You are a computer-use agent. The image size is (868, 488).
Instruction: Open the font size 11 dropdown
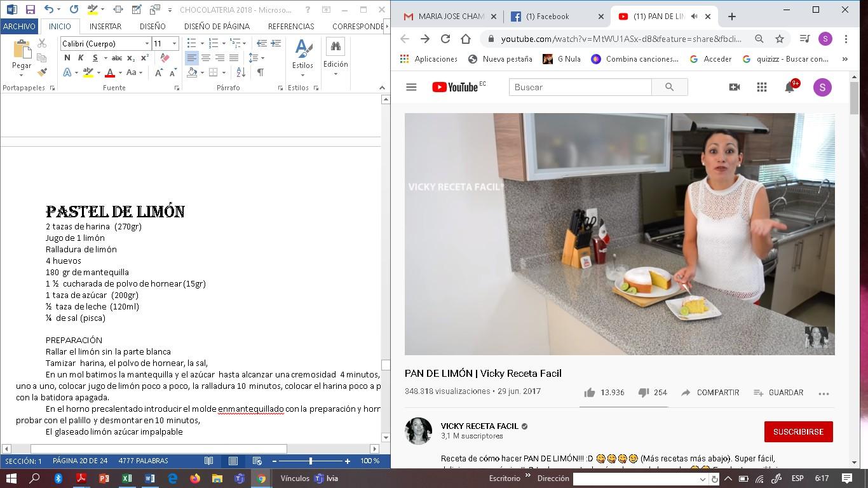point(174,43)
